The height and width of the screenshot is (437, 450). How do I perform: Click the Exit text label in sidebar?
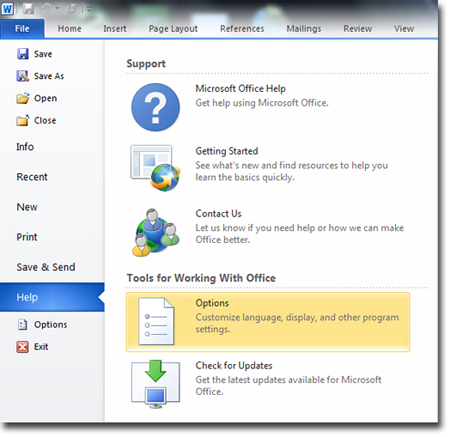[x=41, y=347]
